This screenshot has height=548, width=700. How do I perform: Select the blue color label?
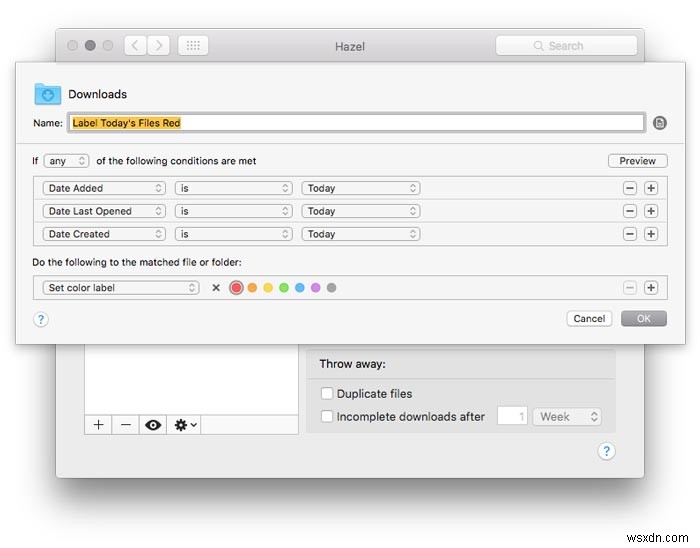point(300,288)
